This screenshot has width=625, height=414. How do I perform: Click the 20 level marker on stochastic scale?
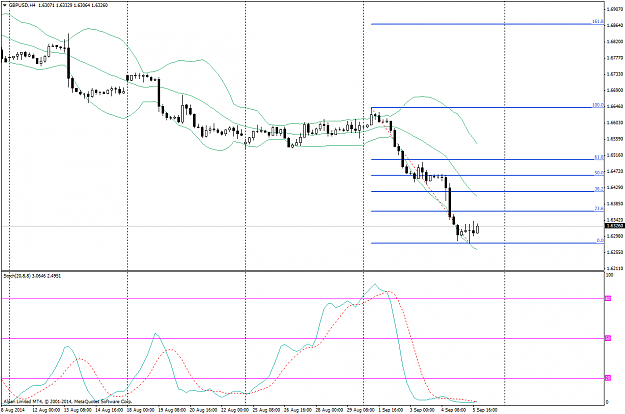click(608, 378)
